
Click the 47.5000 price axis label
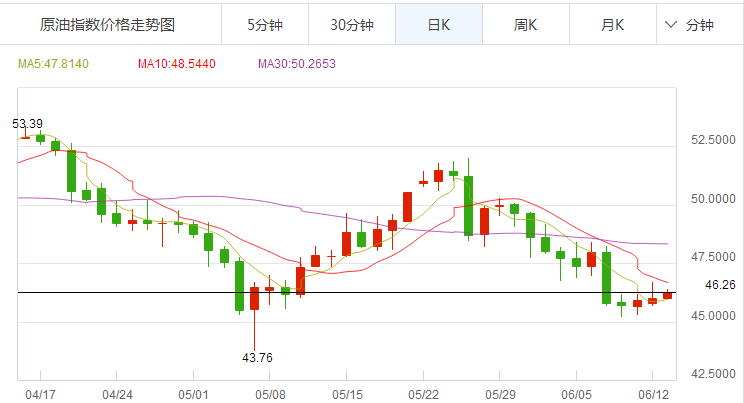tap(713, 257)
